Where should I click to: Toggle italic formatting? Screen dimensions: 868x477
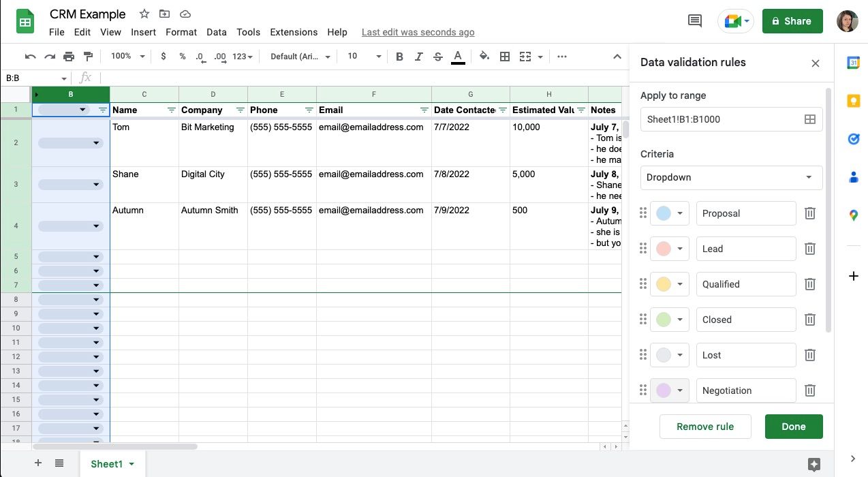[418, 57]
